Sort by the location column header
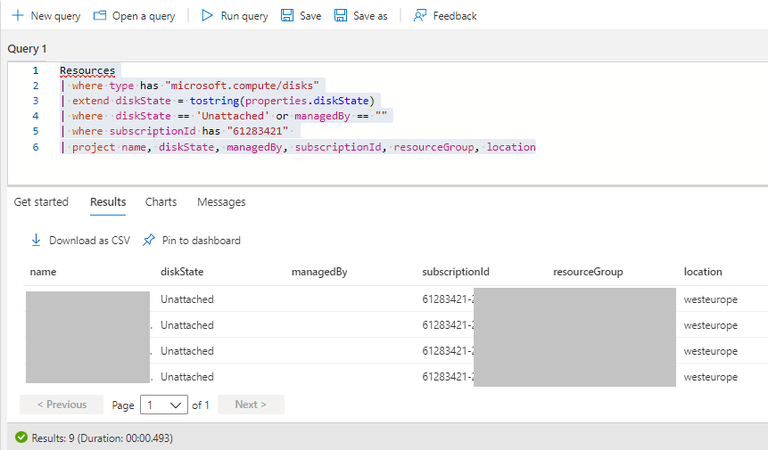Screen dimensions: 768x450 click(x=703, y=272)
